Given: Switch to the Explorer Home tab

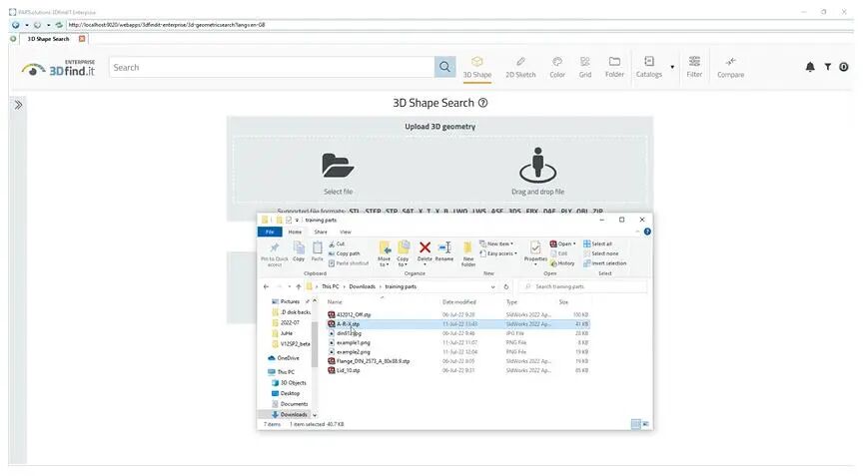Looking at the screenshot, I should click(x=295, y=233).
